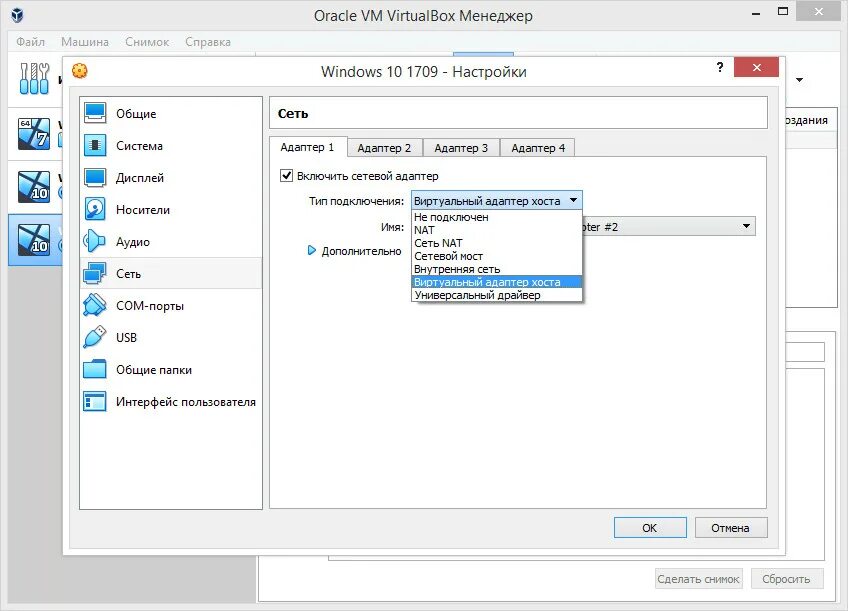Open the arrow dropdown in Manager toolbar
The width and height of the screenshot is (848, 611).
pyautogui.click(x=799, y=80)
